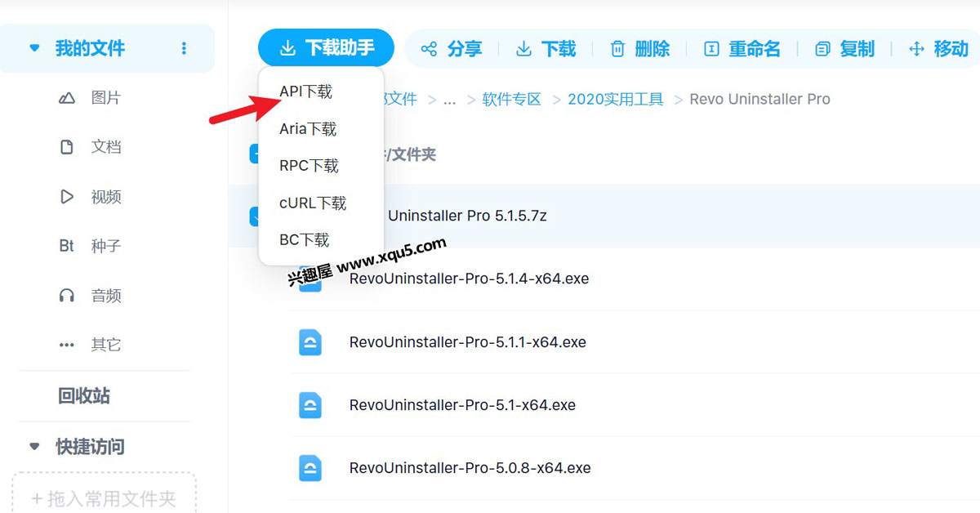Click file icon of RevoUninstaller-Pro-5.1.1-x64.exe
The image size is (980, 513).
point(310,341)
